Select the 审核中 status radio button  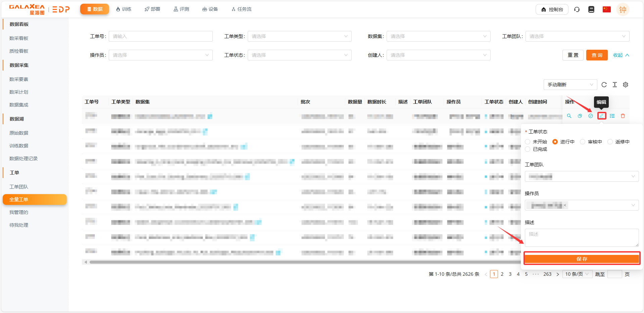[583, 142]
